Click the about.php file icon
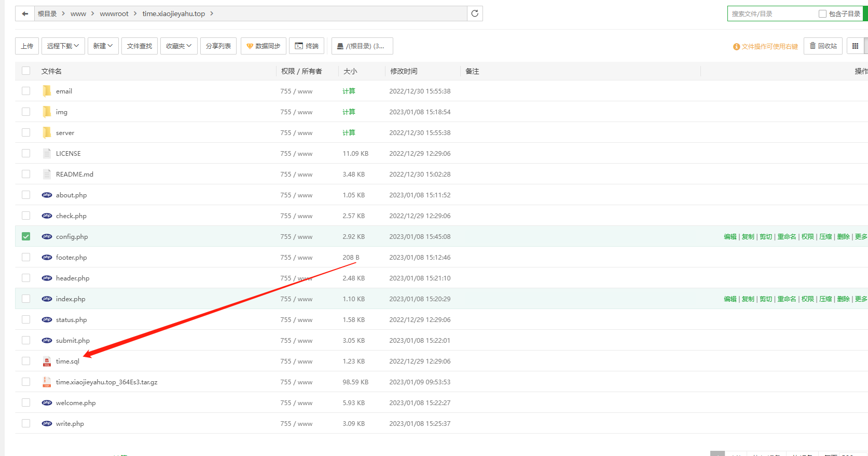 coord(47,195)
